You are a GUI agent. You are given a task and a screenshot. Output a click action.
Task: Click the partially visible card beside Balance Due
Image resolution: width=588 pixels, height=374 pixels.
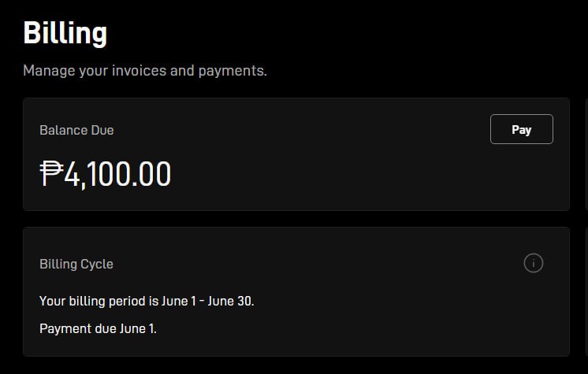click(586, 154)
